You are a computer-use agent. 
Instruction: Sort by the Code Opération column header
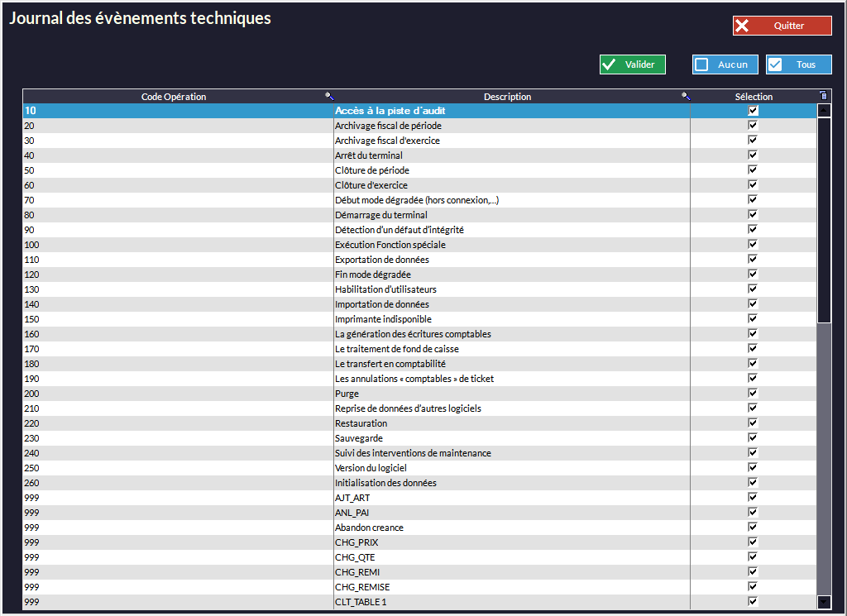[174, 97]
